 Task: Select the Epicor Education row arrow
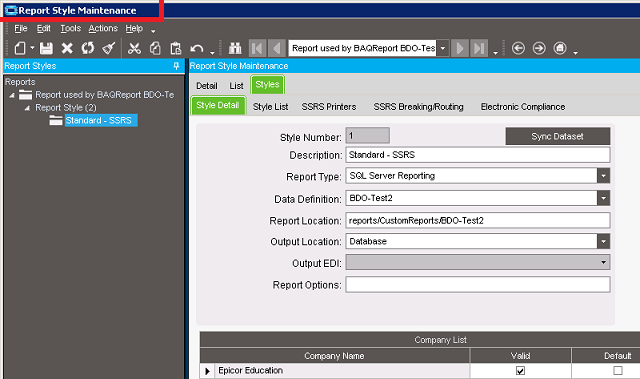(207, 371)
